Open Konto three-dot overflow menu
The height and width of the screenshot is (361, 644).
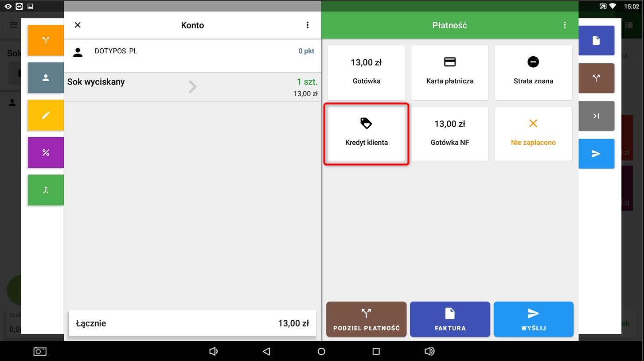click(308, 25)
